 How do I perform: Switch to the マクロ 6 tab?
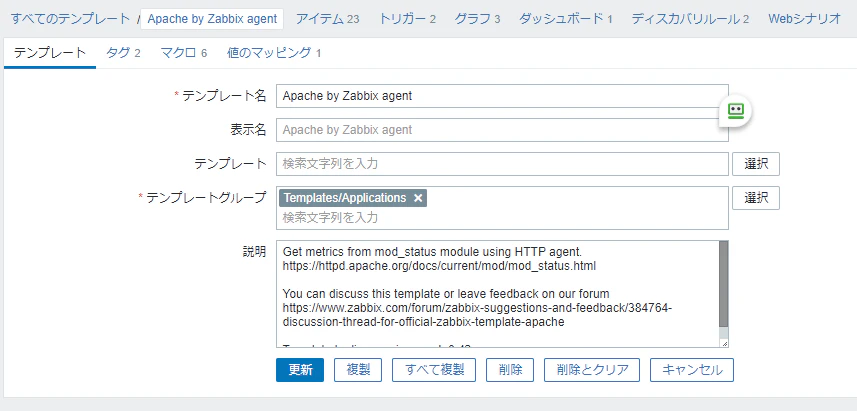click(x=184, y=53)
